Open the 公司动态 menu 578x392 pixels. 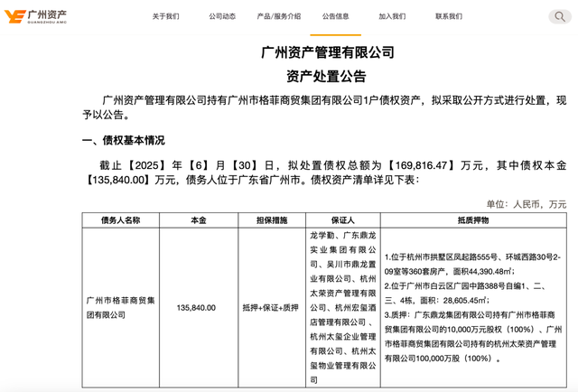pyautogui.click(x=222, y=16)
